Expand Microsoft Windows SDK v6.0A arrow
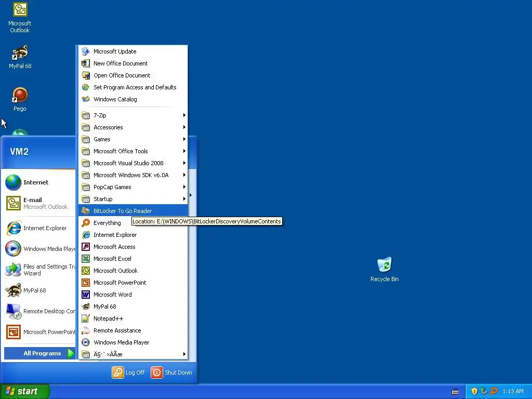This screenshot has width=532, height=399. coord(184,175)
